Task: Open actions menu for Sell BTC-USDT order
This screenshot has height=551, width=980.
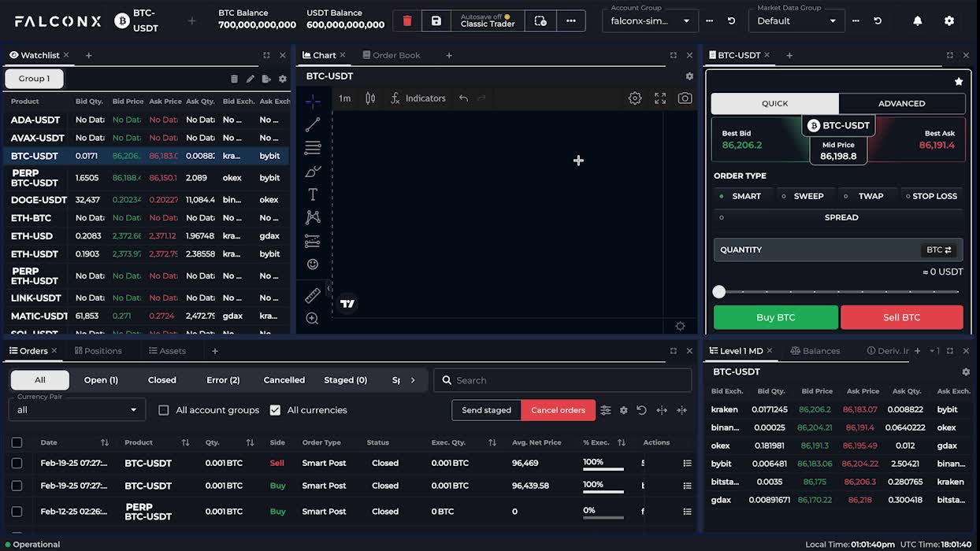Action: click(x=687, y=464)
